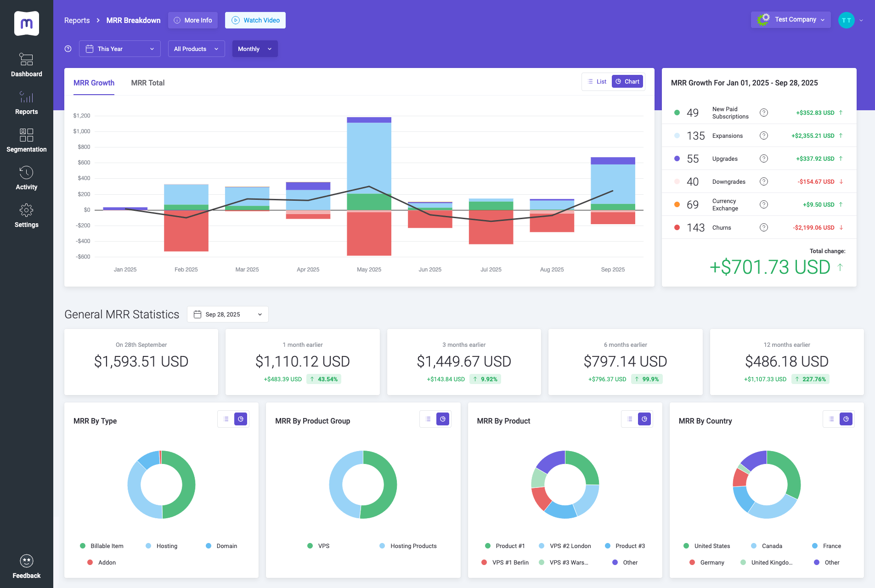Screen dimensions: 875x588
Task: Click help icon beside Expansions
Action: (763, 136)
